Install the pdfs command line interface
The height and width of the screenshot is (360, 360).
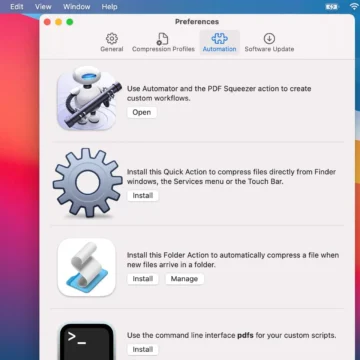click(143, 349)
